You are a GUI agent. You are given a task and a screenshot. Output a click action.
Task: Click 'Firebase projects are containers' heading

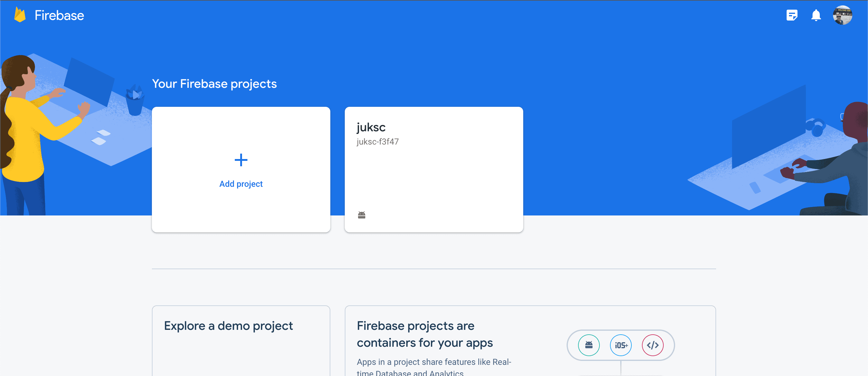pyautogui.click(x=425, y=334)
